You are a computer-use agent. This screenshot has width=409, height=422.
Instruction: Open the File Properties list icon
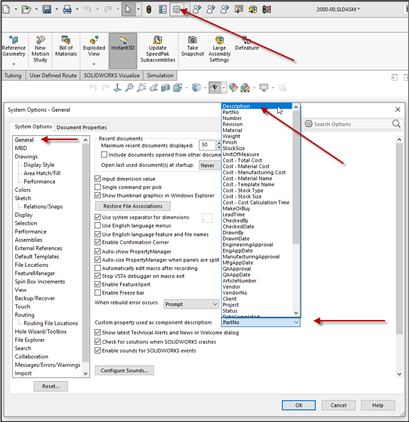163,10
